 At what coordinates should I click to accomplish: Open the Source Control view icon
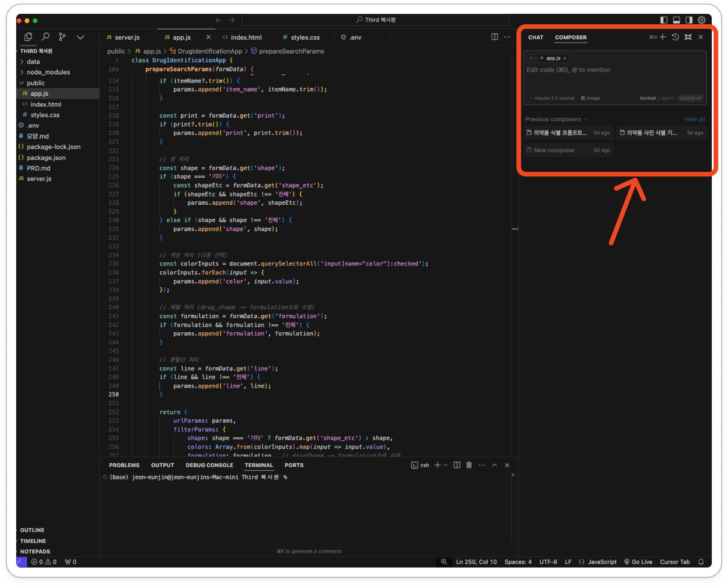click(62, 37)
